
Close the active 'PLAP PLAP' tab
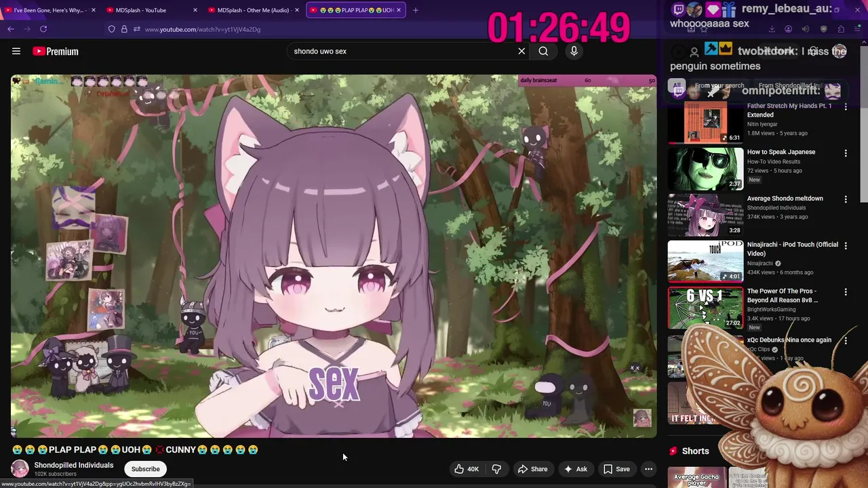399,10
